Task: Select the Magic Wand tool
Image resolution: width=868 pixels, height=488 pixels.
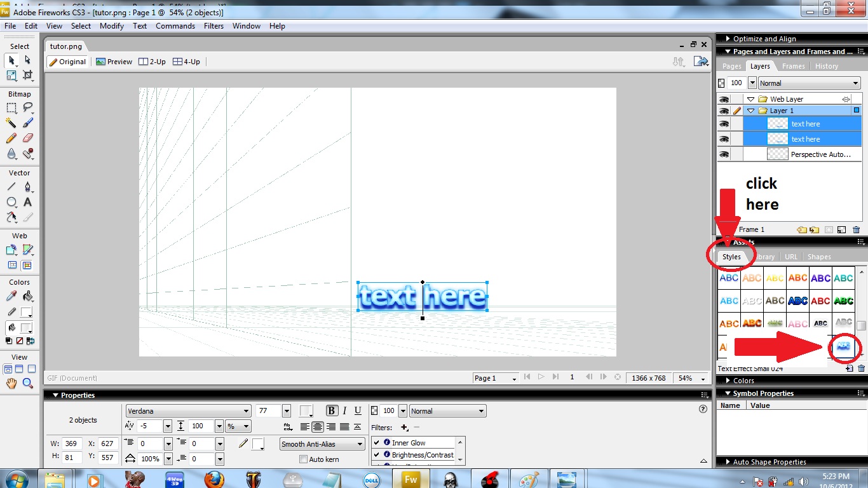Action: [11, 121]
